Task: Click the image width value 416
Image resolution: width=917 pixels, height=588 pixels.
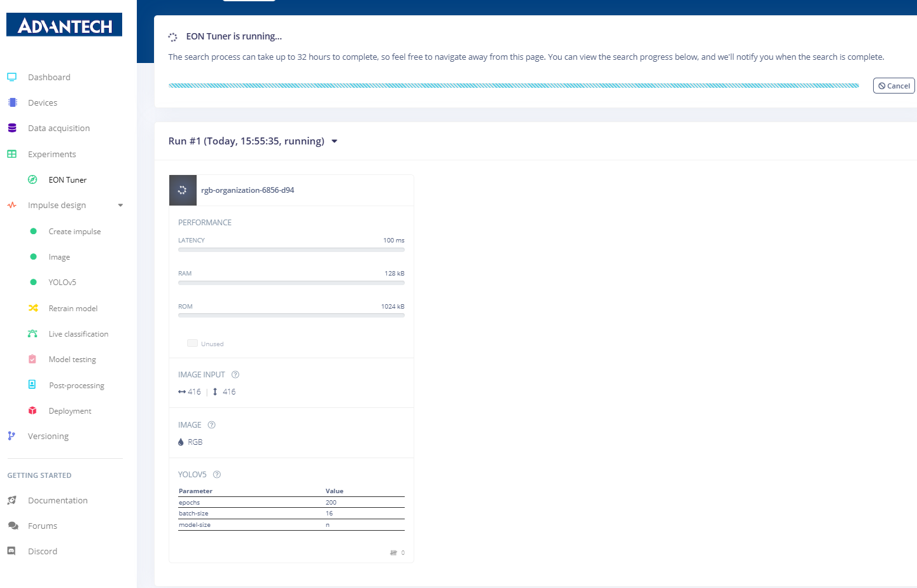Action: coord(194,391)
